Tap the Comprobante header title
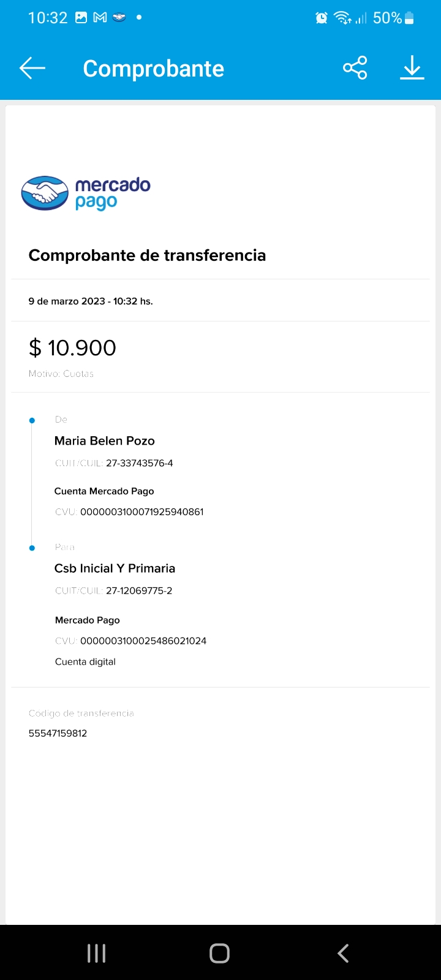Screen dimensions: 441x980 [154, 69]
